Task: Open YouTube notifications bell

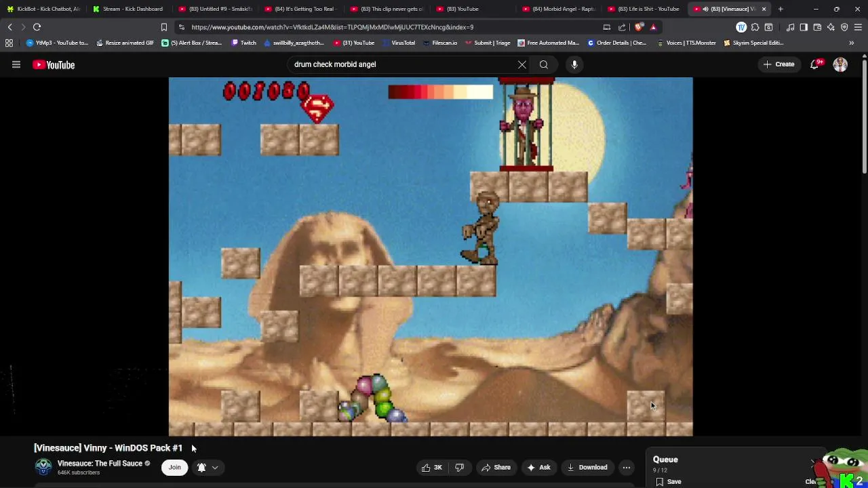Action: coord(814,64)
